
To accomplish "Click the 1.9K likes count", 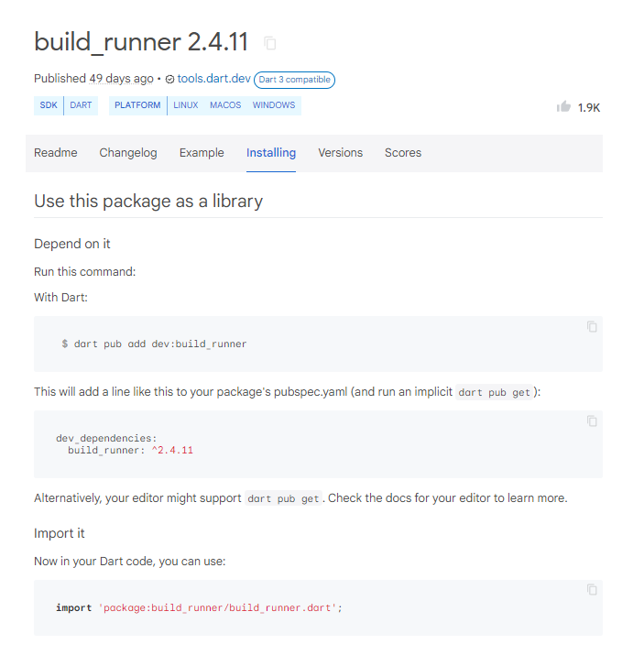I will (589, 108).
